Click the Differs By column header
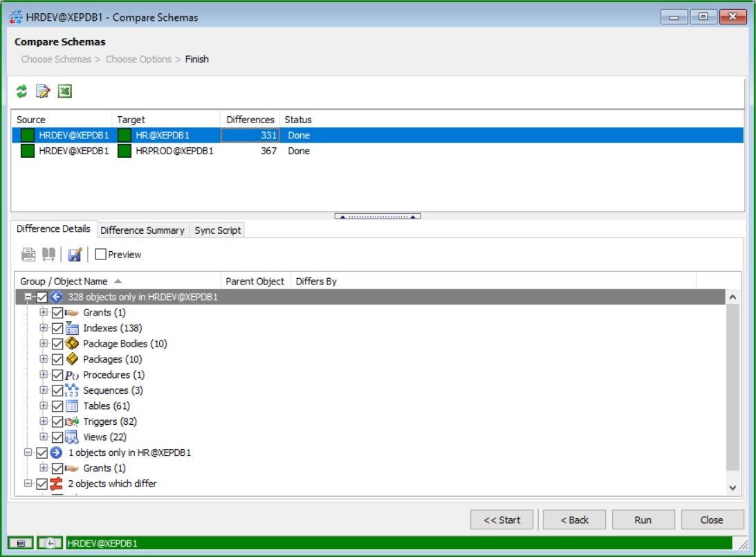The width and height of the screenshot is (756, 557). [x=494, y=281]
